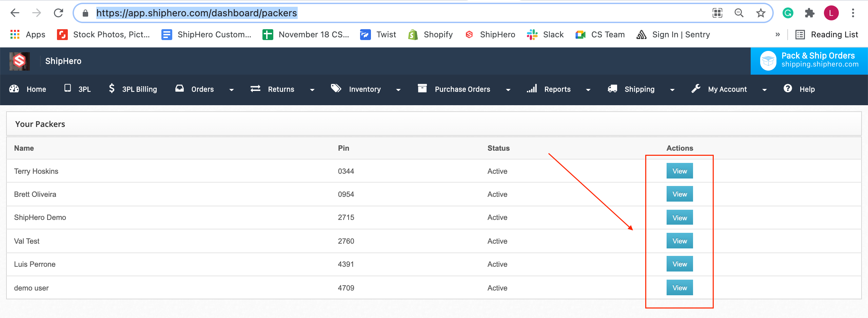
Task: Open Apps grid in bookmarks bar
Action: click(x=28, y=35)
